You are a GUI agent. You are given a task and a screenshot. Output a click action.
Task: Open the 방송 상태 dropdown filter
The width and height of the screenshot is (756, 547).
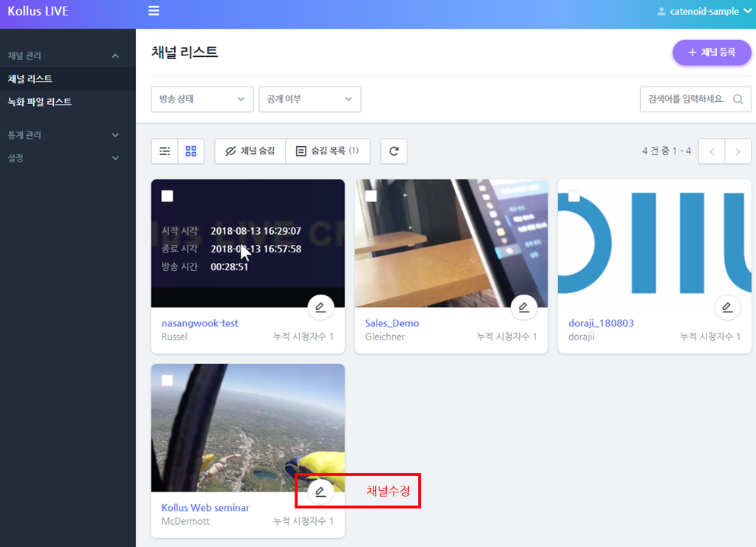click(x=202, y=100)
